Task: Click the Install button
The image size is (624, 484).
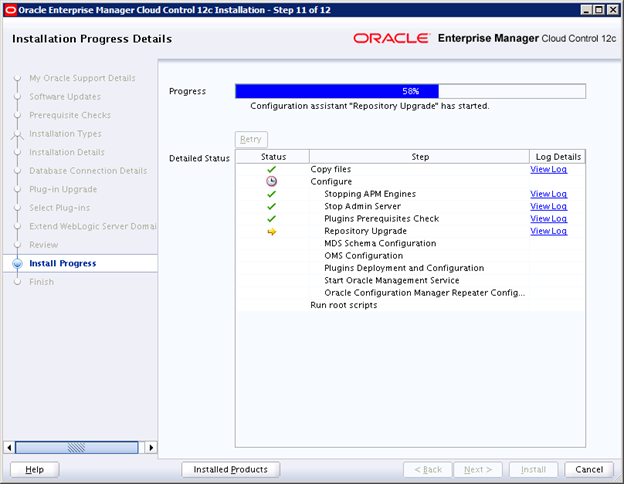Action: tap(533, 470)
